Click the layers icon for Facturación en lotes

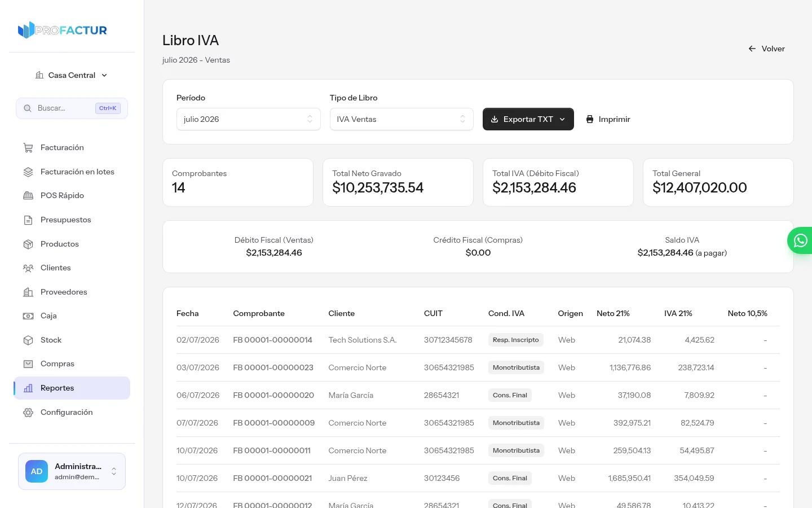[28, 172]
